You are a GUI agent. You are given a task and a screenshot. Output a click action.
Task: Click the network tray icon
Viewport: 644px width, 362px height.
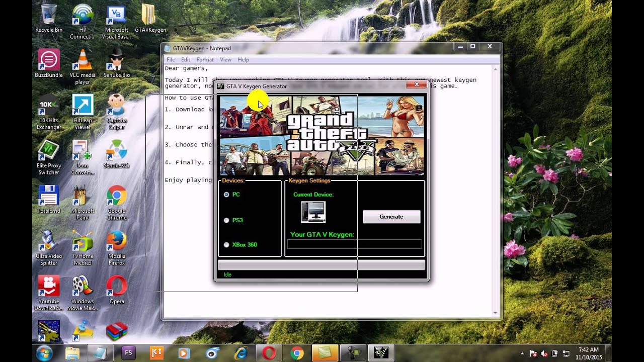pyautogui.click(x=565, y=354)
